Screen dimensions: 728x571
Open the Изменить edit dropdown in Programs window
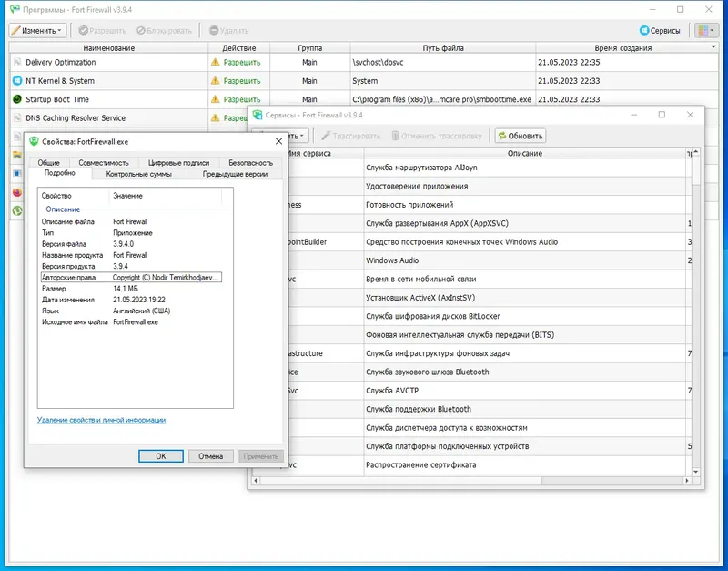click(x=37, y=31)
